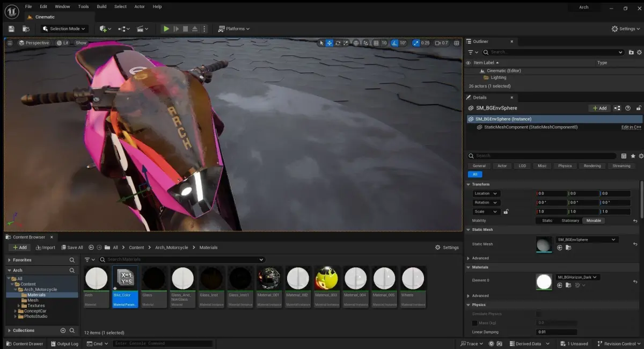The image size is (644, 349).
Task: Click the Import button in Content Browser
Action: (45, 248)
